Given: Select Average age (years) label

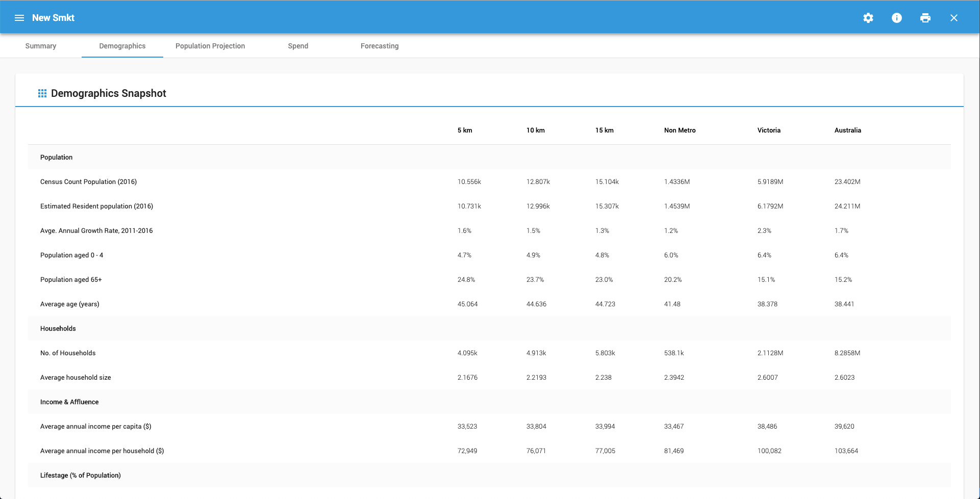Looking at the screenshot, I should (70, 304).
